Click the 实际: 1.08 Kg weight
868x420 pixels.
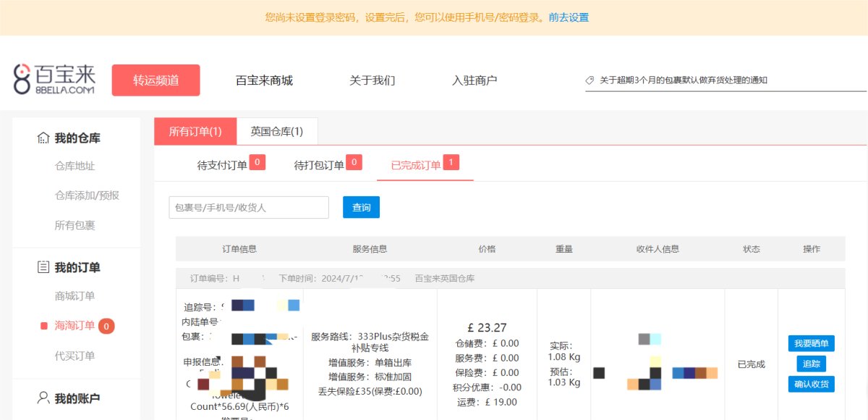point(564,352)
